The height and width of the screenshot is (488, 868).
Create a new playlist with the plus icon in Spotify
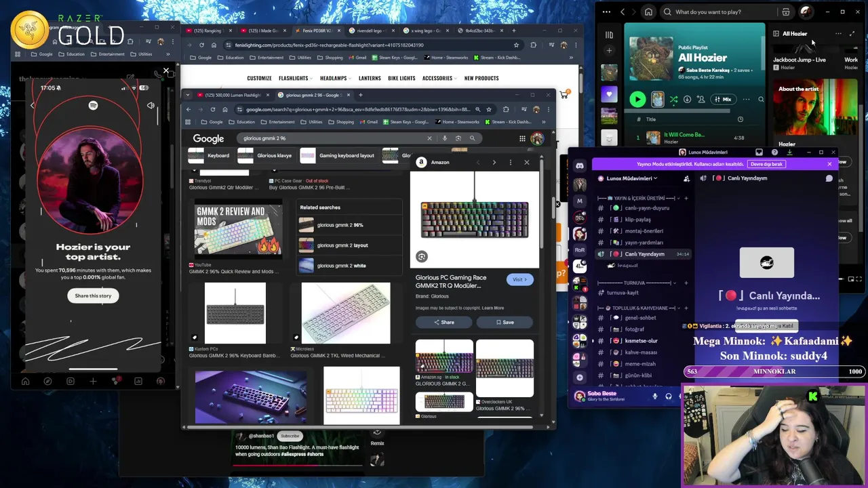click(x=609, y=51)
